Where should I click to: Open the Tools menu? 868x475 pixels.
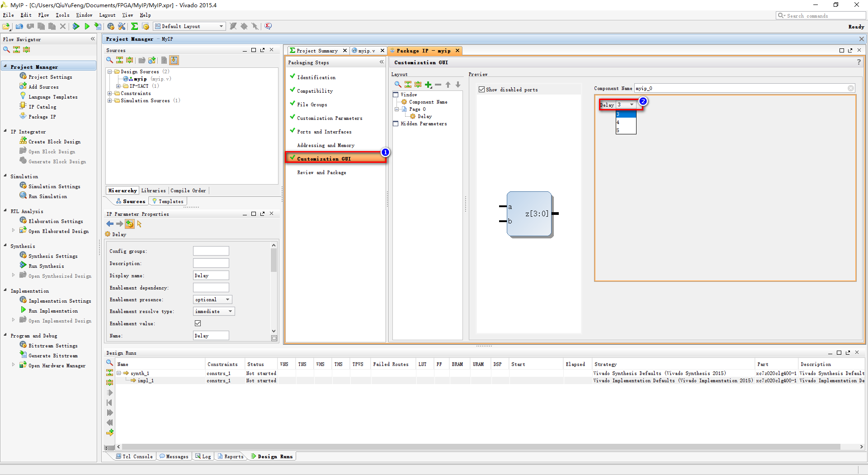coord(62,15)
